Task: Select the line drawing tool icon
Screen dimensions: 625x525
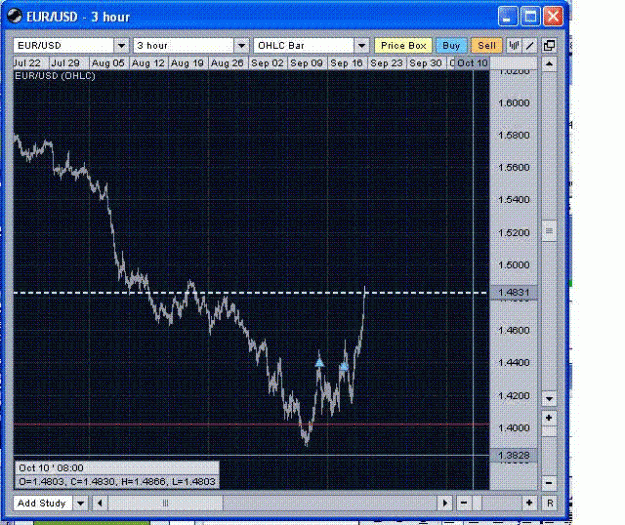Action: (530, 45)
